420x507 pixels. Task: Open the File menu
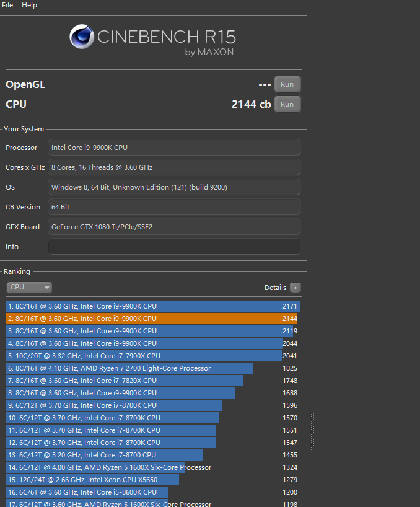click(x=7, y=5)
